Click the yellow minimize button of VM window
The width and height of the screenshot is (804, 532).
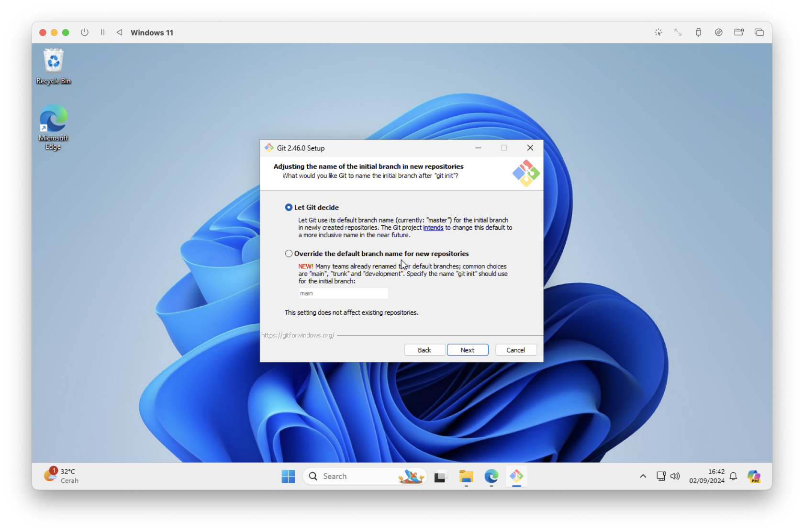tap(54, 33)
